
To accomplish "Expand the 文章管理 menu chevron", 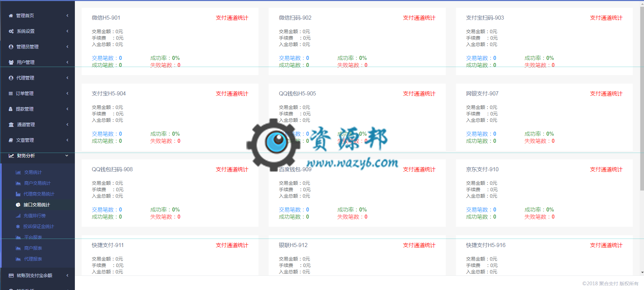I will click(67, 140).
